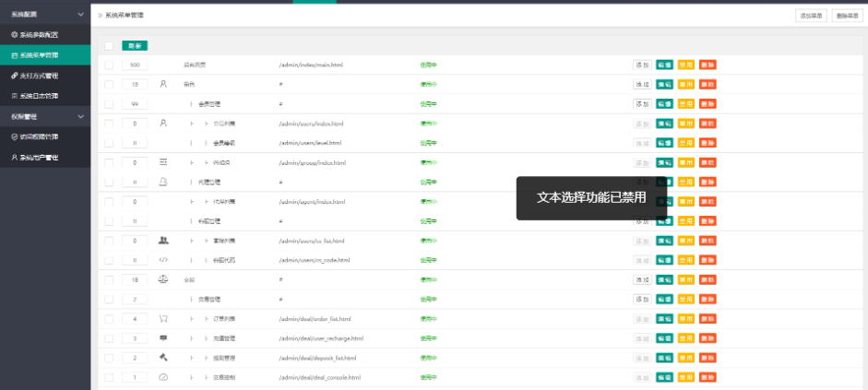The height and width of the screenshot is (390, 868).
Task: Click the list icon in the /admin/group/index.html row
Action: (x=163, y=162)
